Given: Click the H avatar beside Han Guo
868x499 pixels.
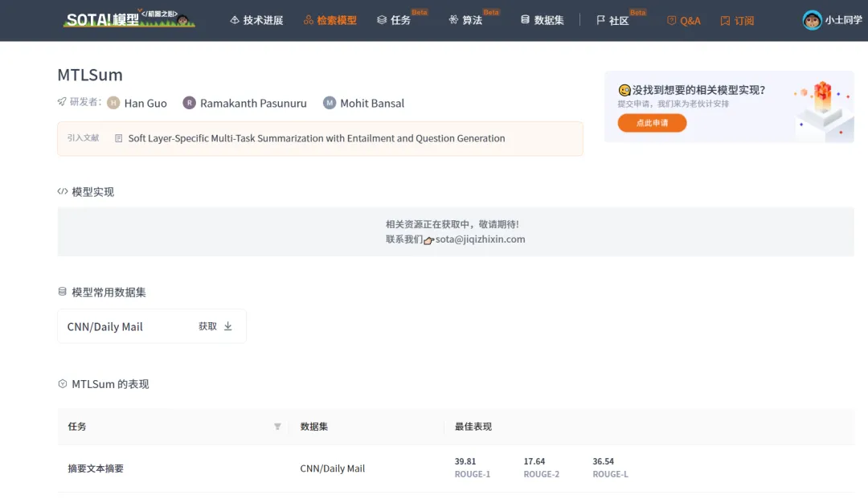Looking at the screenshot, I should [x=113, y=103].
